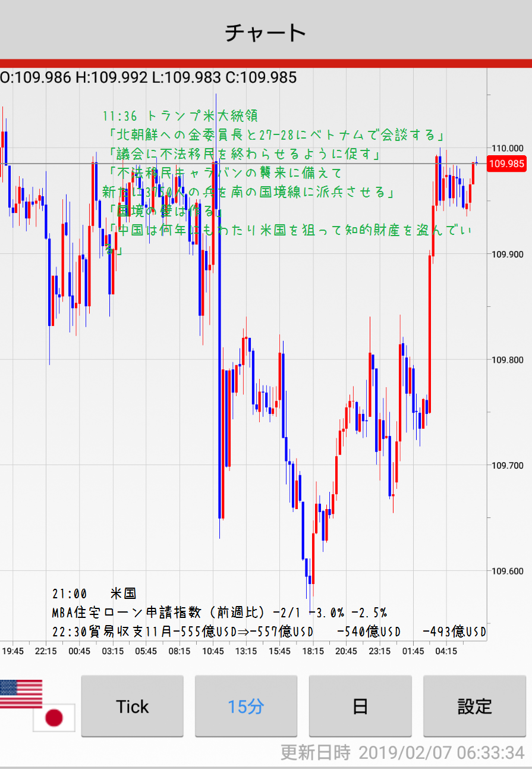Click the 110.000 price axis label

tap(507, 148)
